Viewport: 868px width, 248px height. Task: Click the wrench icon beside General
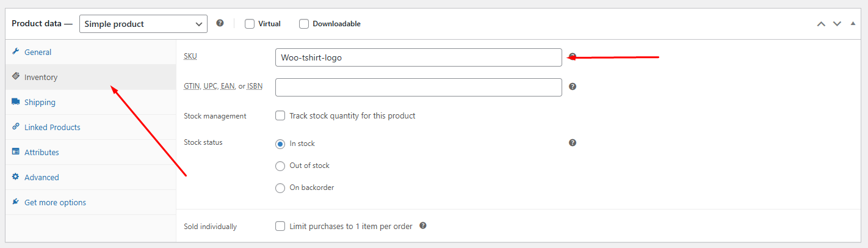(16, 52)
